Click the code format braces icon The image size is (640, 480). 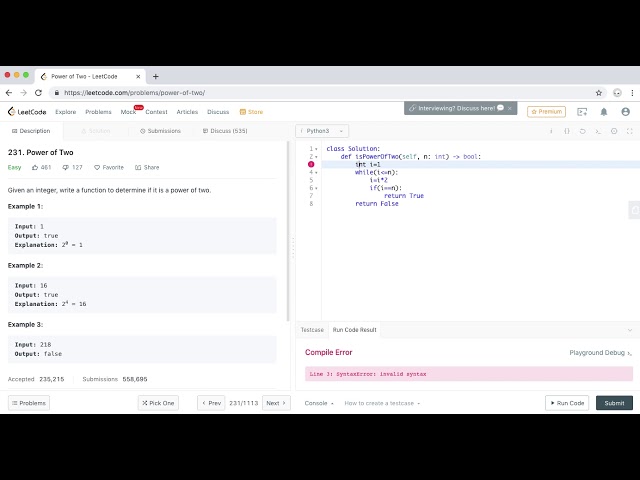pos(567,131)
